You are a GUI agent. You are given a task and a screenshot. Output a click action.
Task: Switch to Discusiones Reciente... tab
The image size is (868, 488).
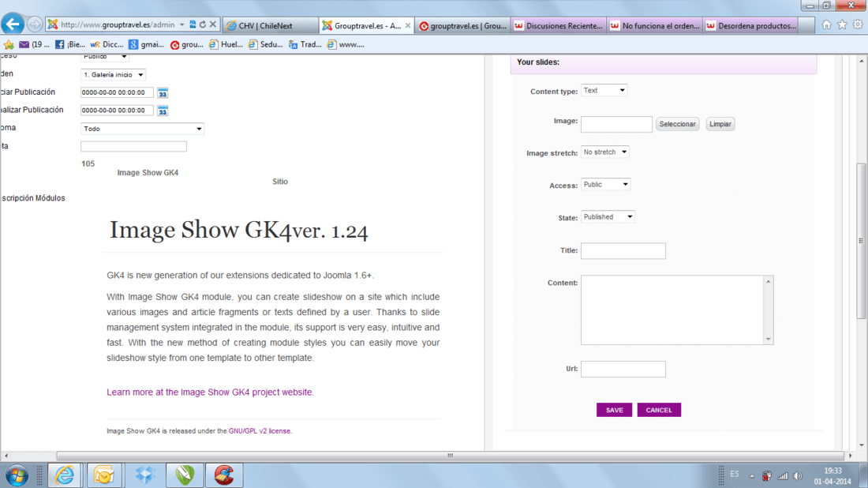[559, 25]
